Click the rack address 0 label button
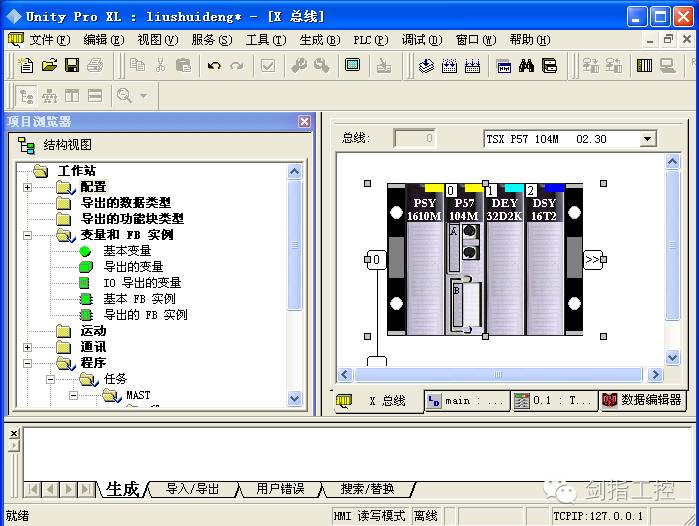Screen dimensions: 699x526 tap(376, 259)
